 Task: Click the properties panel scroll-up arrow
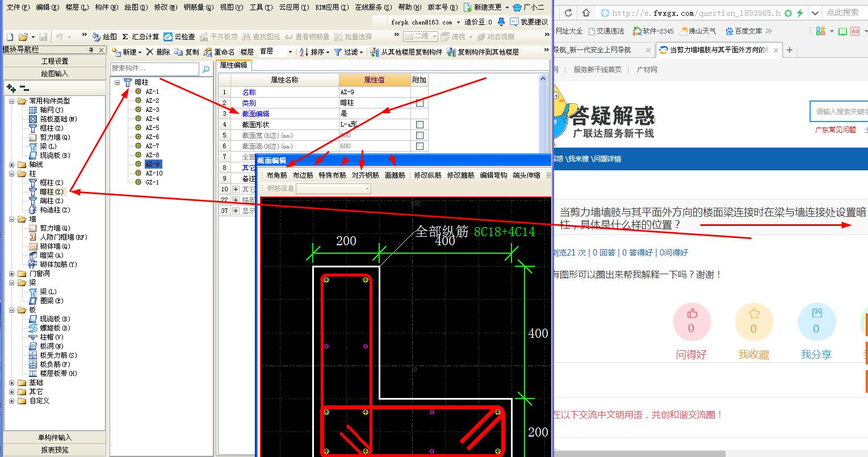pos(544,79)
